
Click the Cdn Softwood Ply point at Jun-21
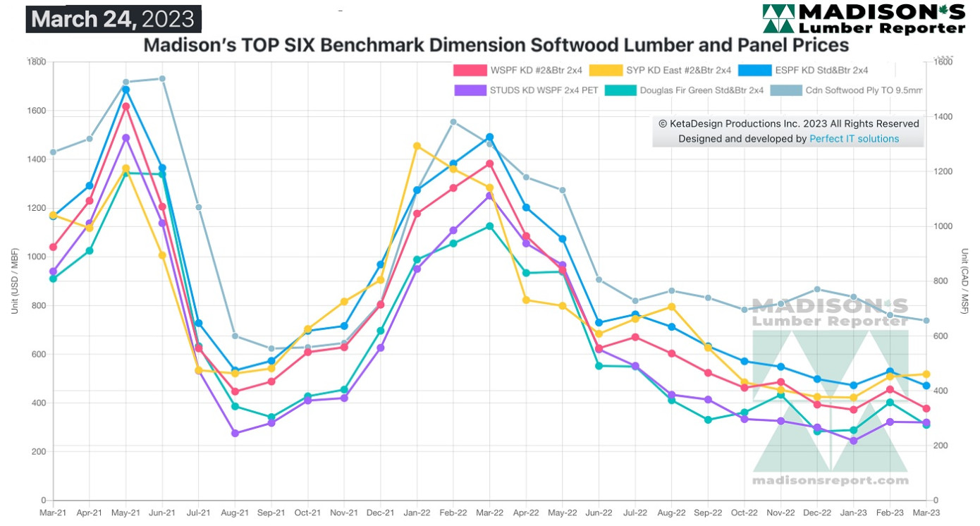click(162, 78)
